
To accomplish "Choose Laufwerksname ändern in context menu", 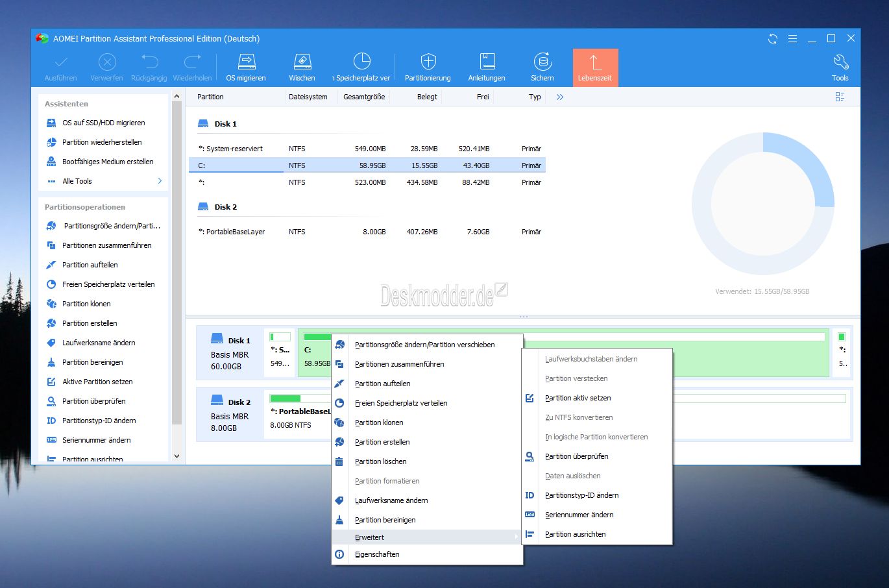I will click(x=427, y=500).
